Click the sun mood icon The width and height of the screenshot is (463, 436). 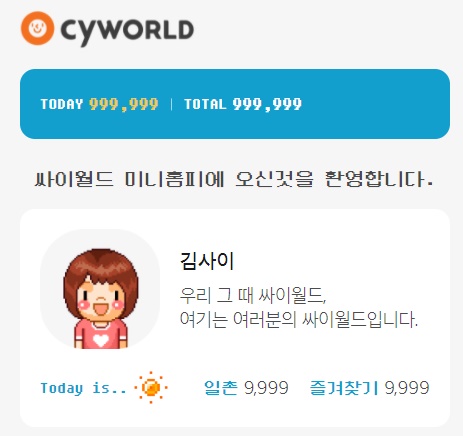tap(151, 387)
